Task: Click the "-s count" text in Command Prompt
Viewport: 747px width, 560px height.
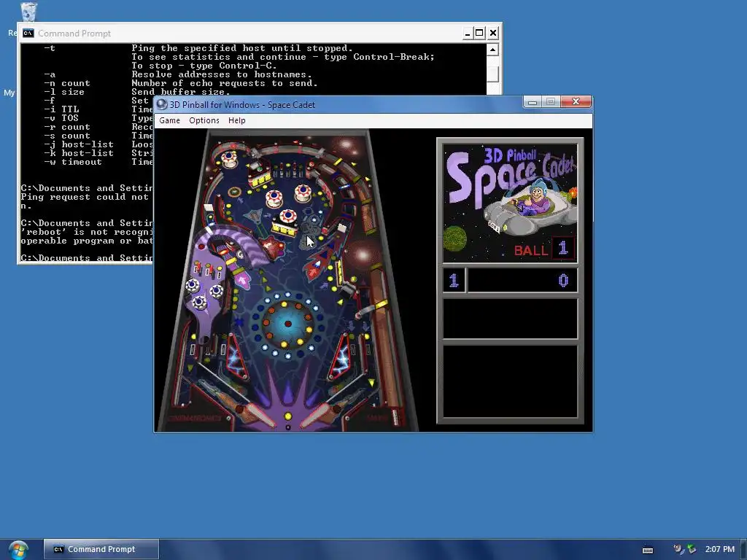Action: click(x=67, y=136)
